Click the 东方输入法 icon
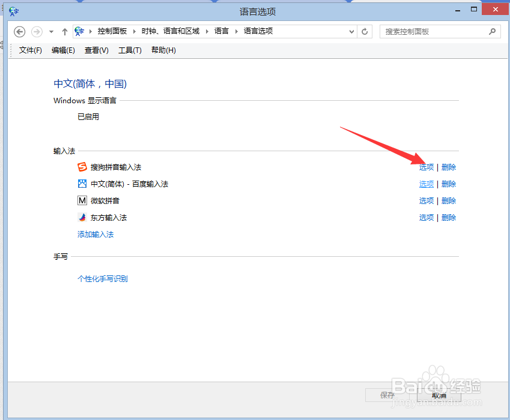Screen dimensions: 510x420 pos(82,217)
